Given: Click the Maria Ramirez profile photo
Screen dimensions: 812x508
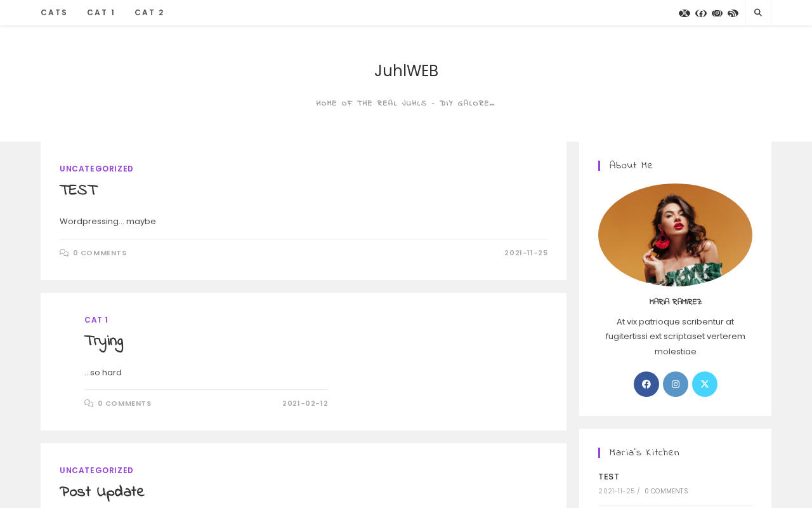Looking at the screenshot, I should pos(675,235).
